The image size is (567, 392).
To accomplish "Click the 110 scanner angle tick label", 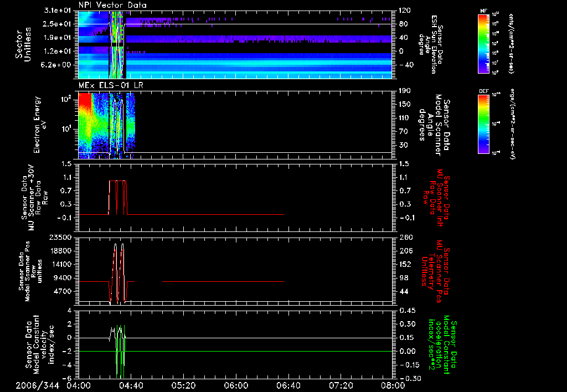I will pos(405,118).
